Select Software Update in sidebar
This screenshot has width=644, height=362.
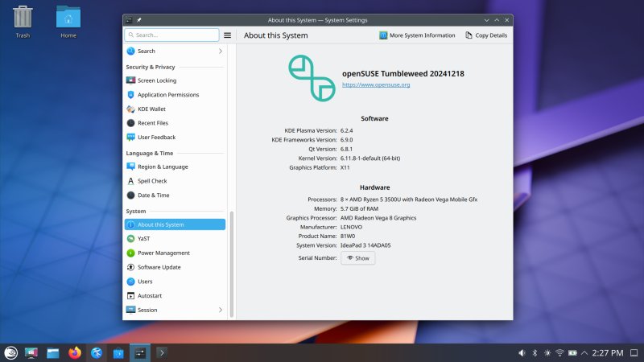coord(175,267)
